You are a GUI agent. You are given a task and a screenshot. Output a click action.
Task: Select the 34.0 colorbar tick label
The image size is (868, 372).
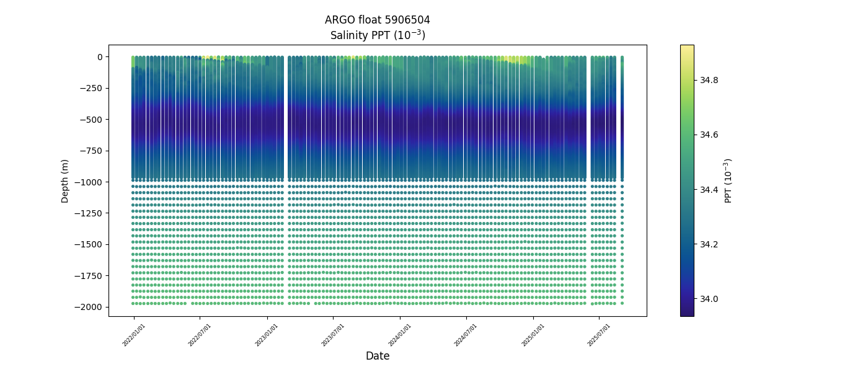(709, 299)
